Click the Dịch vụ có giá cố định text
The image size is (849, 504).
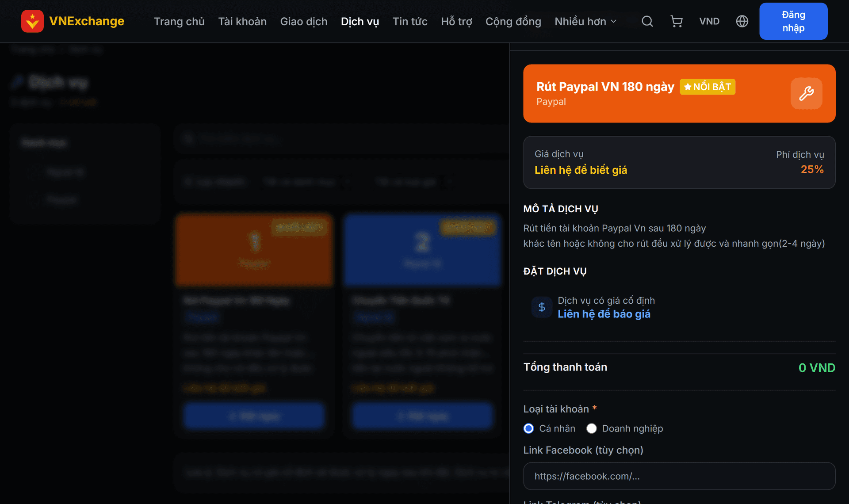coord(606,301)
